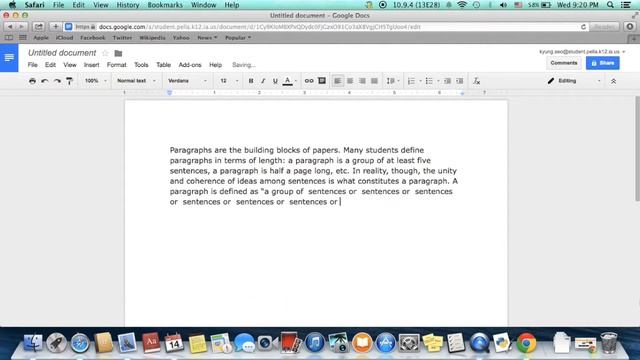Open the Wikipedia bookmark
The height and width of the screenshot is (360, 640).
coord(152,38)
